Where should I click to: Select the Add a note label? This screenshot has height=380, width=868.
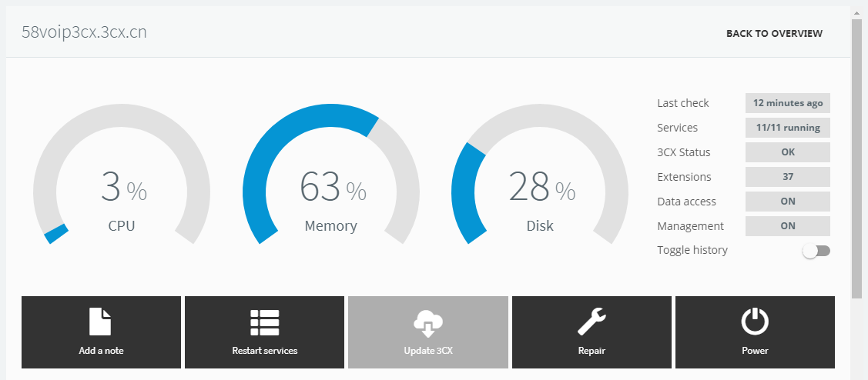tap(102, 351)
